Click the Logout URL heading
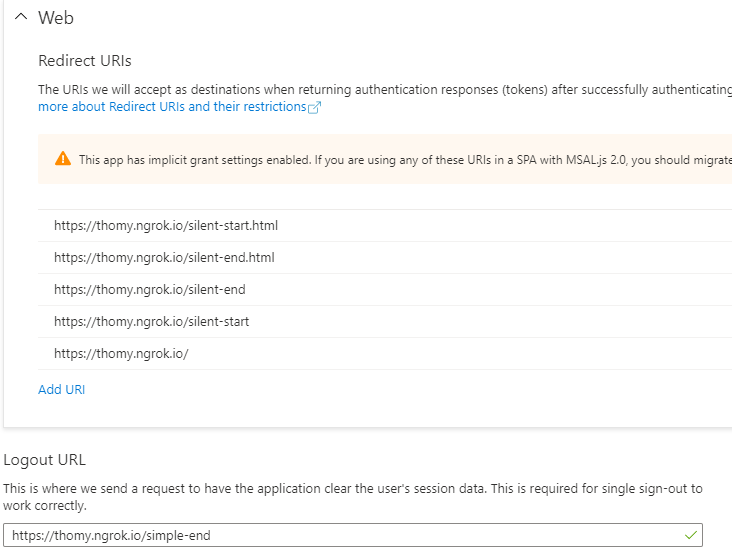 [45, 460]
